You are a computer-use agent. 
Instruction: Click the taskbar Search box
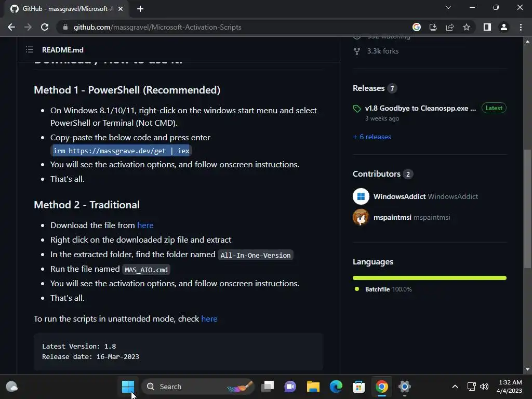tap(198, 387)
